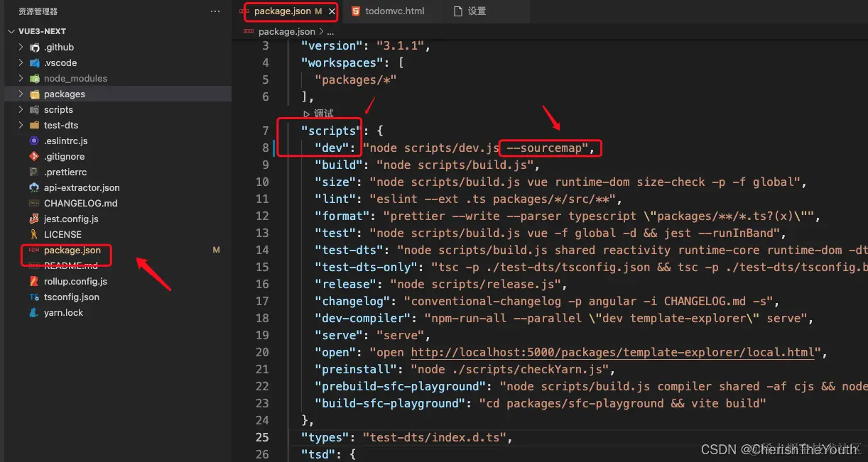Click the M git status badge for package.json

(217, 251)
